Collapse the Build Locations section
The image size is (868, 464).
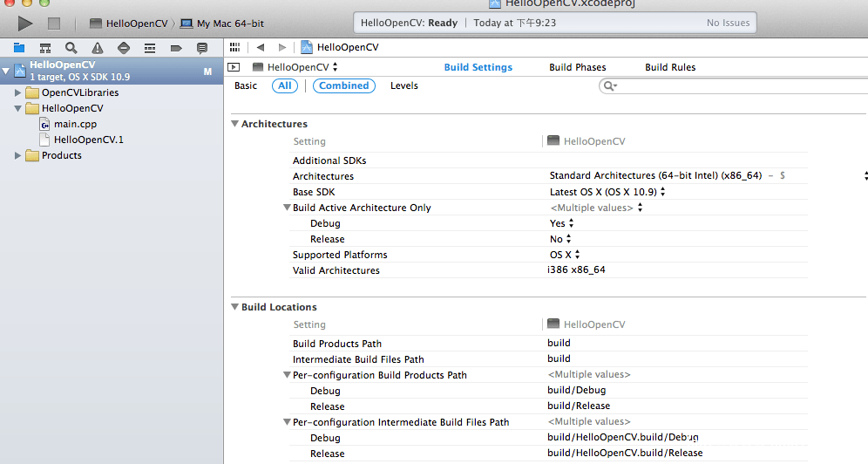(234, 307)
